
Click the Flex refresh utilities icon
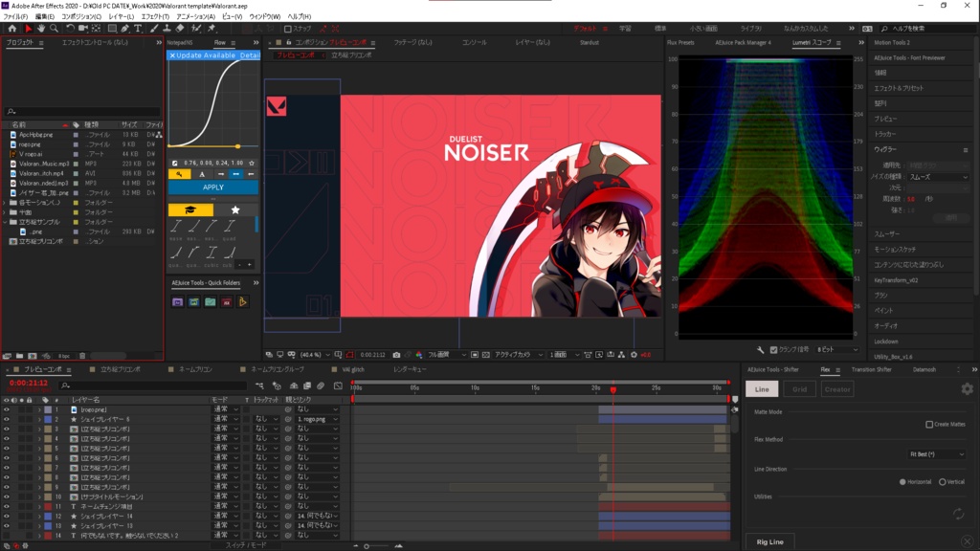pos(958,514)
